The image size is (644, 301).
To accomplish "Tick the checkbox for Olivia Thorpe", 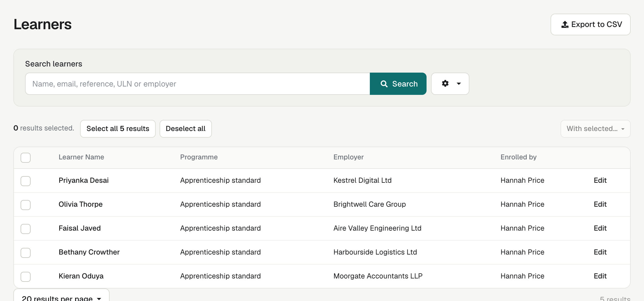I will (26, 205).
